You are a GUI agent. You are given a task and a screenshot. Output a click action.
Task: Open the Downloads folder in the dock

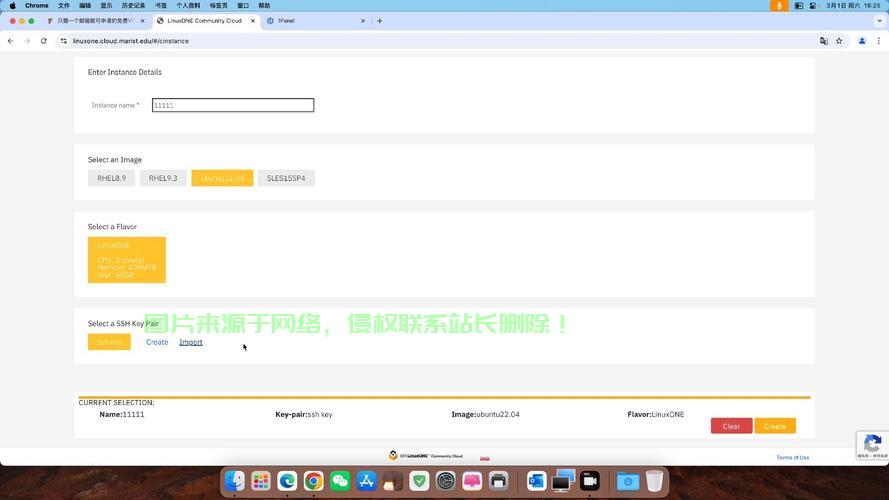628,481
